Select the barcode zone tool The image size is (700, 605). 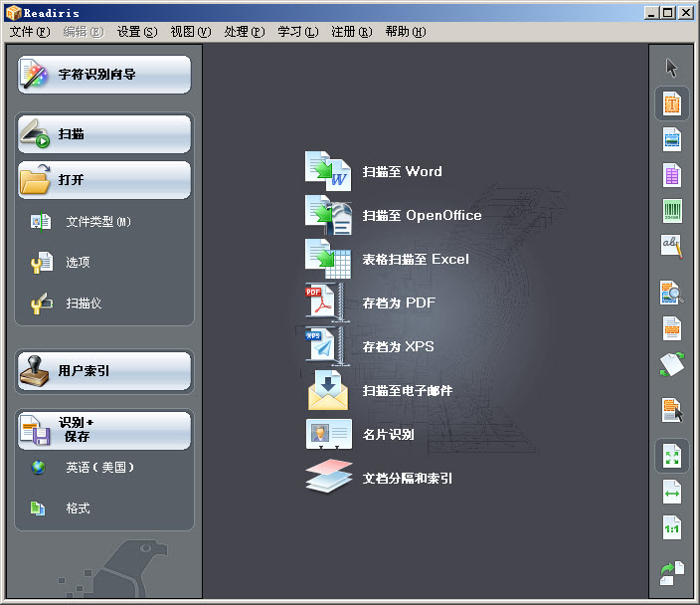click(671, 210)
